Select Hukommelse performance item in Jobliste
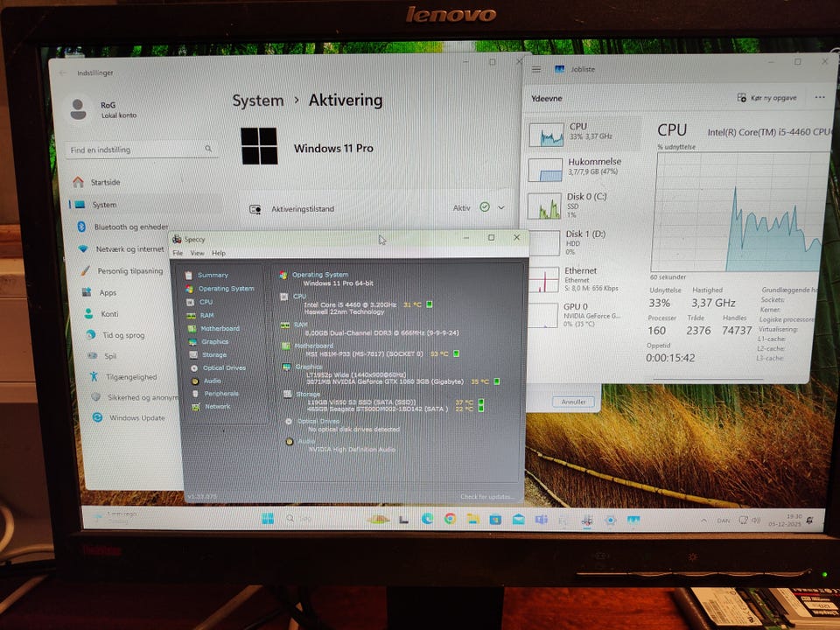 point(583,168)
